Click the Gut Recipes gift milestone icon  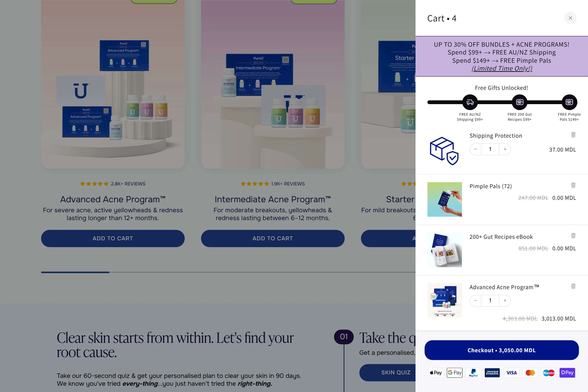(520, 102)
